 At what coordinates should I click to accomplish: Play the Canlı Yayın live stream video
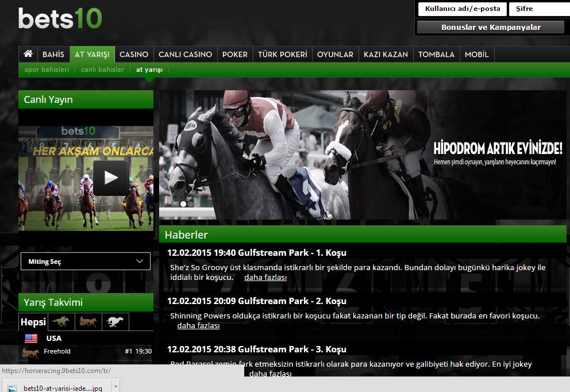click(x=111, y=178)
